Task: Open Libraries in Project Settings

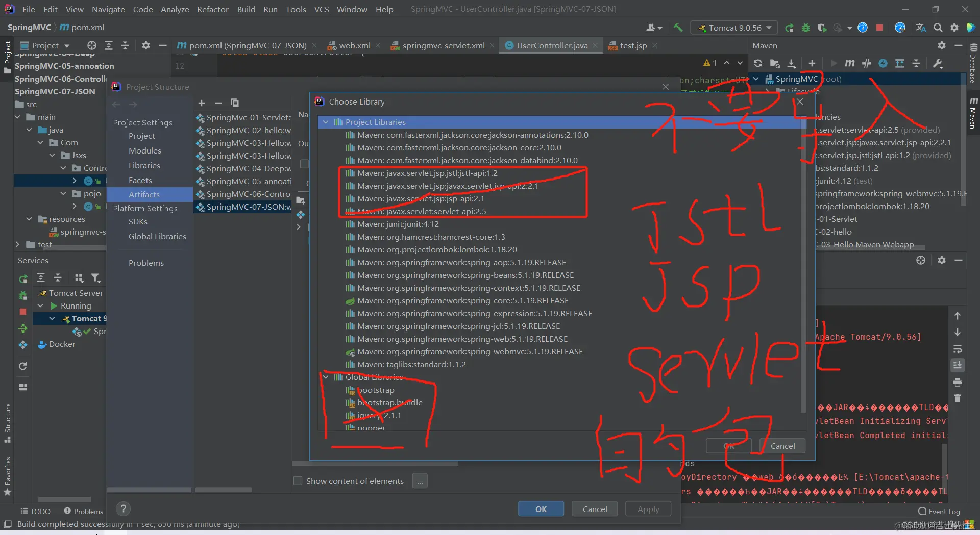Action: pos(144,165)
